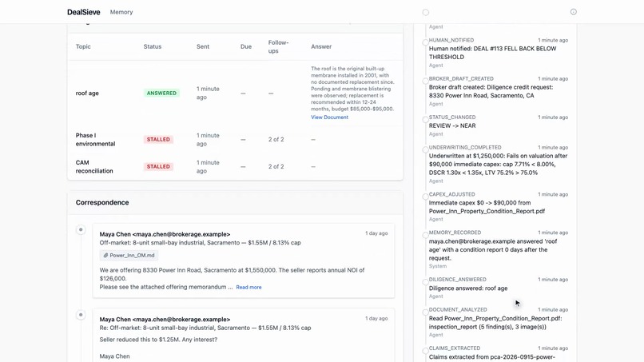The width and height of the screenshot is (644, 362).
Task: Select the roof age topic cell
Action: click(x=87, y=93)
